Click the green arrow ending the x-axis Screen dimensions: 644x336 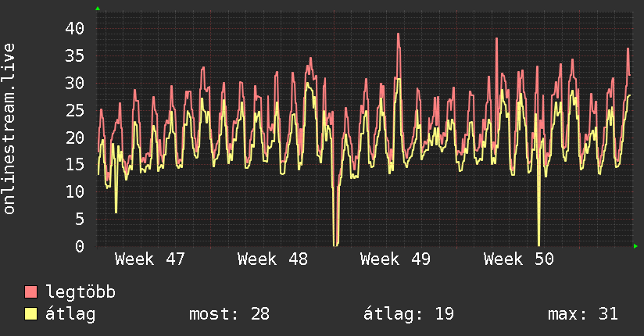pos(635,246)
